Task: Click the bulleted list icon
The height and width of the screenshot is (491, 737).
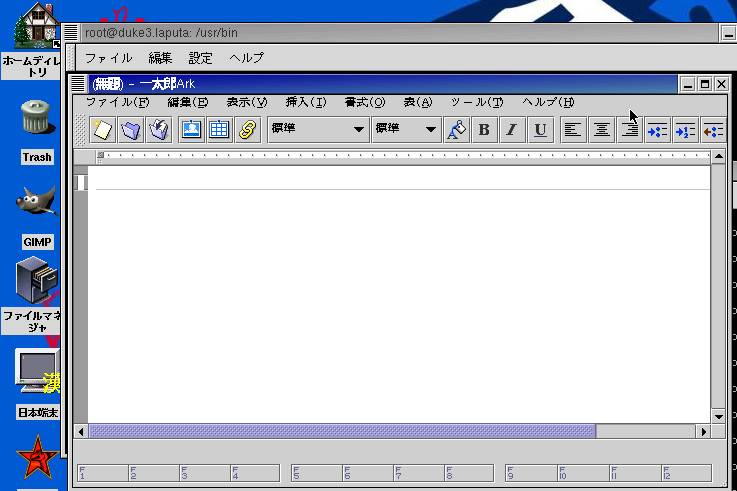Action: [658, 130]
